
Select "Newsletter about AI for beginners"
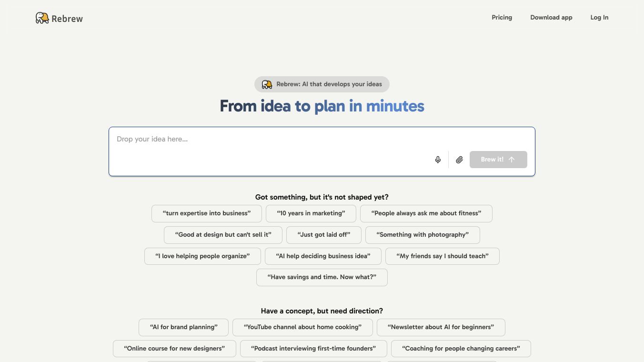pyautogui.click(x=441, y=327)
